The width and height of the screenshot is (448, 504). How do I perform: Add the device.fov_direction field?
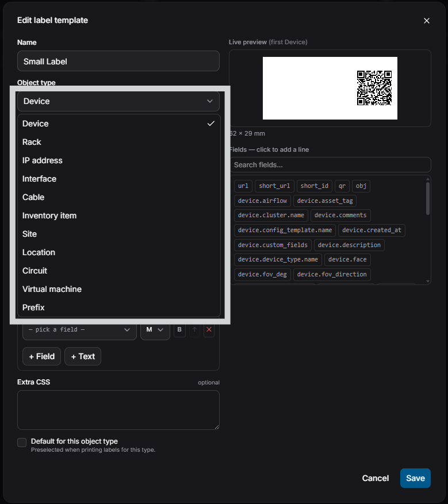(x=332, y=275)
